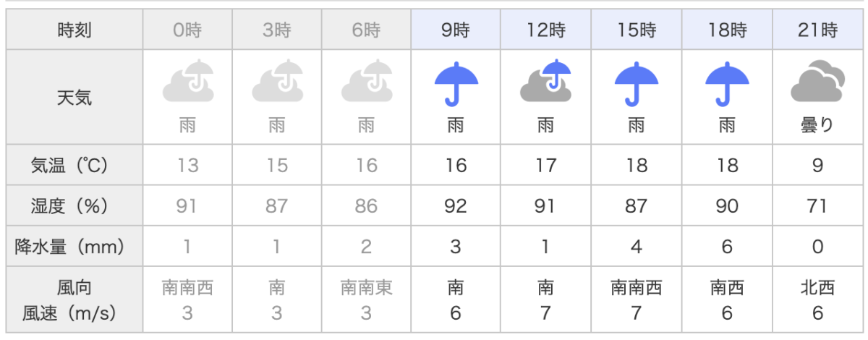Click the 降水量（mm） row label
868x340 pixels.
(x=75, y=247)
